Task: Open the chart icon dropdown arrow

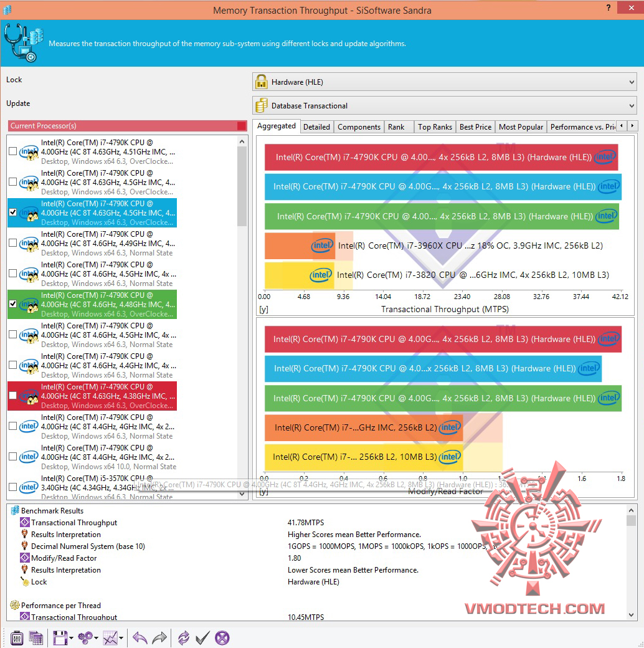Action: tap(121, 638)
